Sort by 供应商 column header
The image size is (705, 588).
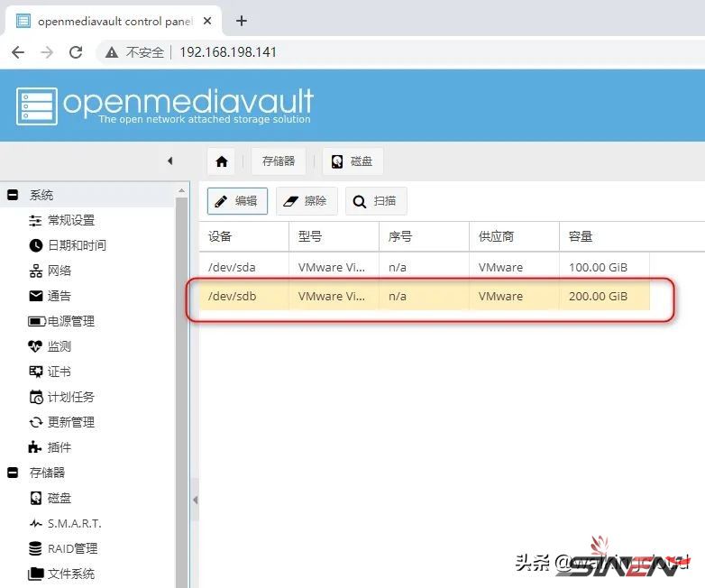[x=514, y=236]
